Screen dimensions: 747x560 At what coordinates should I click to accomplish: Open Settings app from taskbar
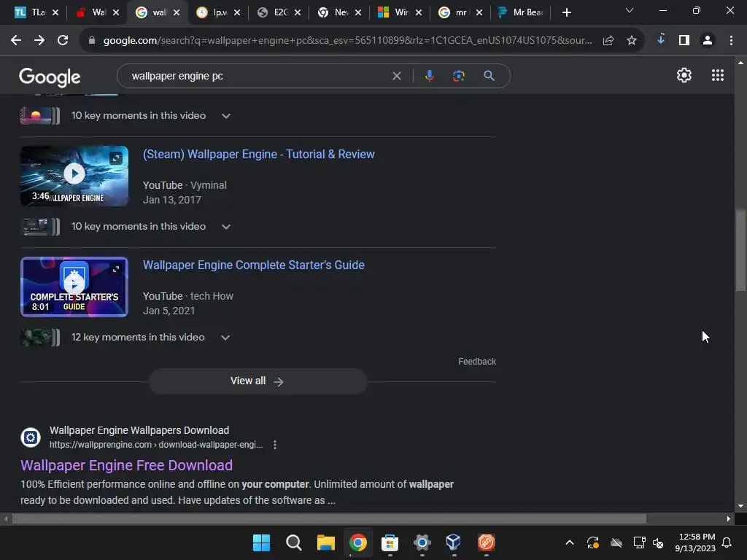(422, 542)
